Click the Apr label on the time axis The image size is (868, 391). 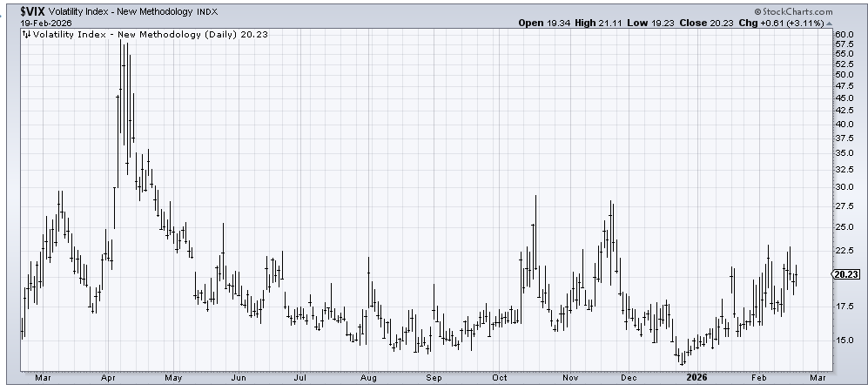(x=109, y=379)
